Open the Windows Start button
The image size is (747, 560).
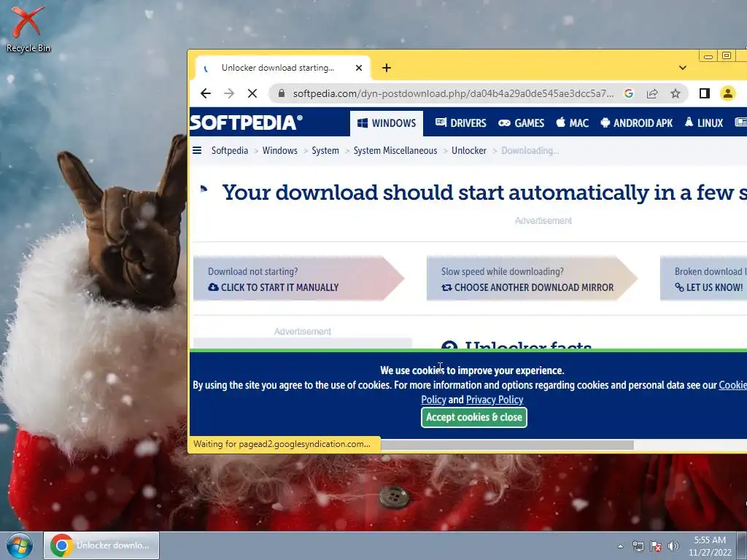pos(20,545)
